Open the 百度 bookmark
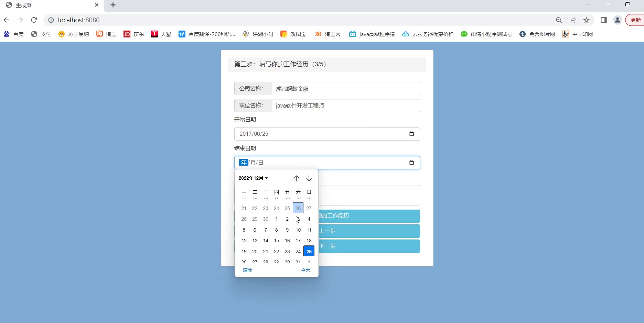Image resolution: width=644 pixels, height=323 pixels. coord(14,34)
